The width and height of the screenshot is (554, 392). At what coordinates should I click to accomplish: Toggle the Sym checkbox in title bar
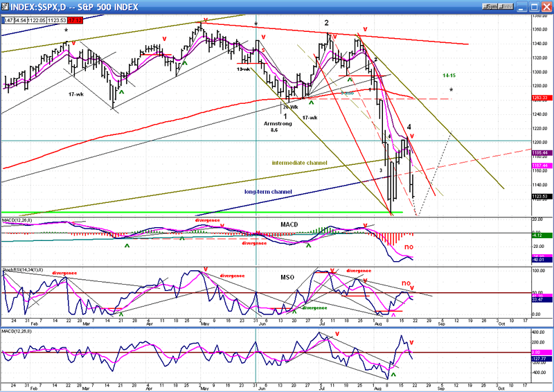(x=491, y=6)
